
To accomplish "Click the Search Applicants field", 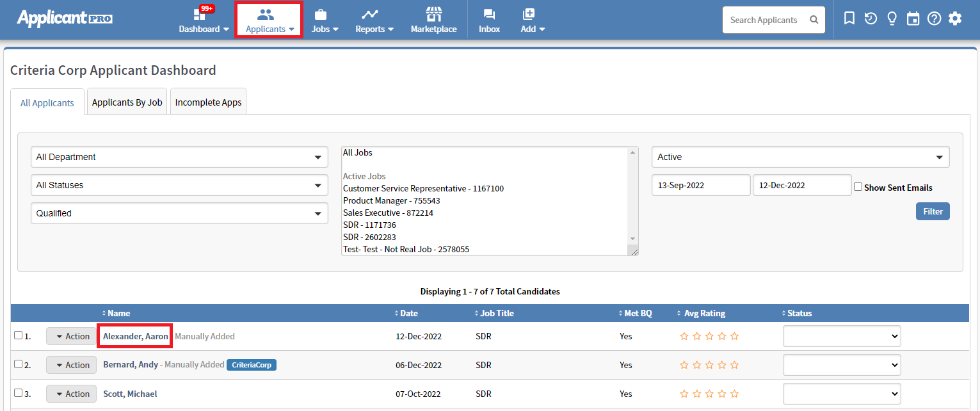I will click(x=765, y=20).
